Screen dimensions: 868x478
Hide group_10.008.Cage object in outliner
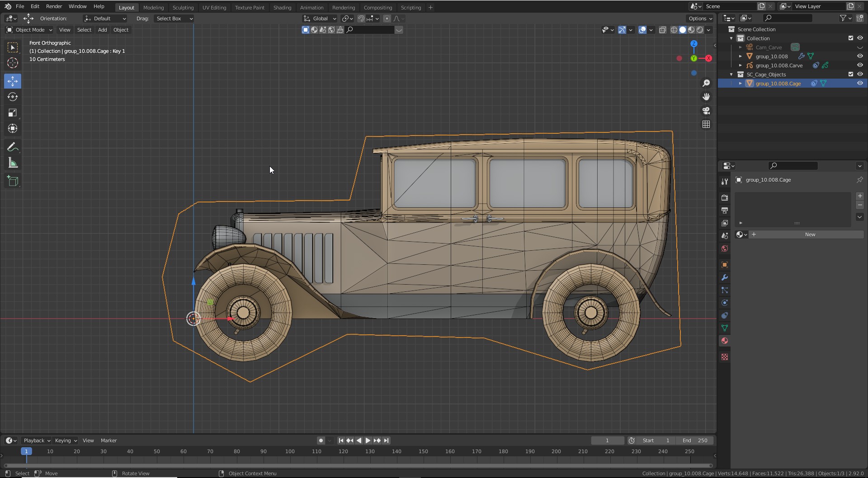(860, 83)
